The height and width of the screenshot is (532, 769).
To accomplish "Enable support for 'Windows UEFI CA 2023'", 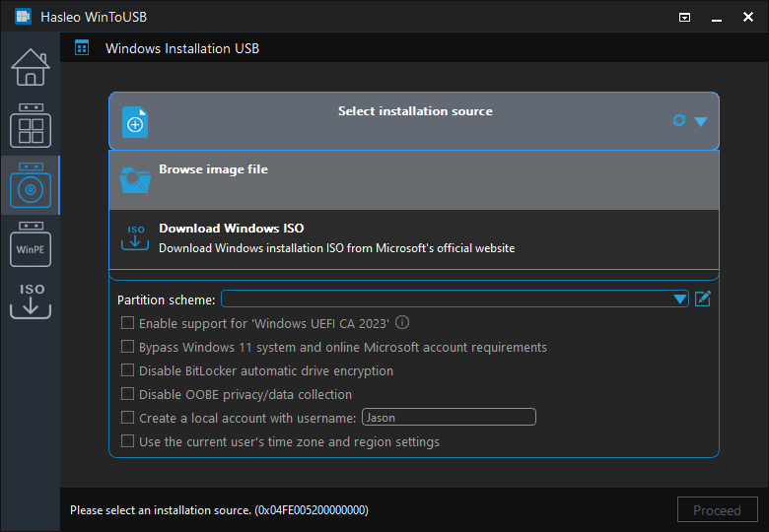I will [127, 323].
